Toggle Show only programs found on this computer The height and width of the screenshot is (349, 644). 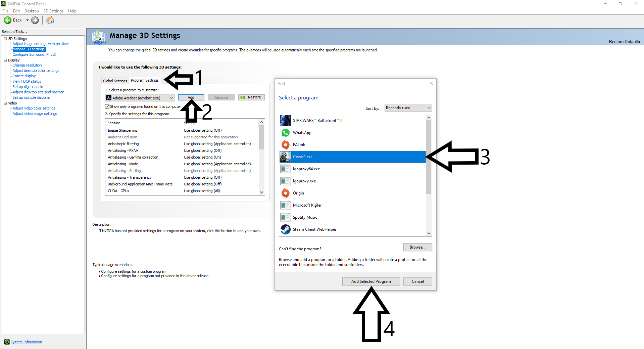(x=107, y=106)
